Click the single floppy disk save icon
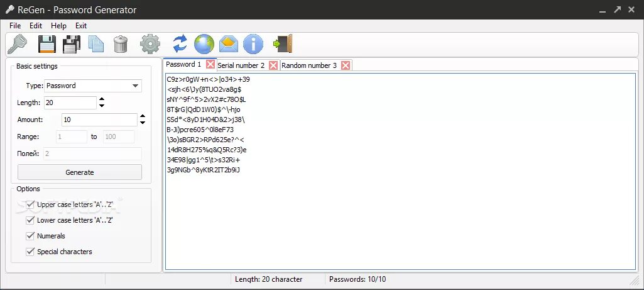 pyautogui.click(x=47, y=44)
